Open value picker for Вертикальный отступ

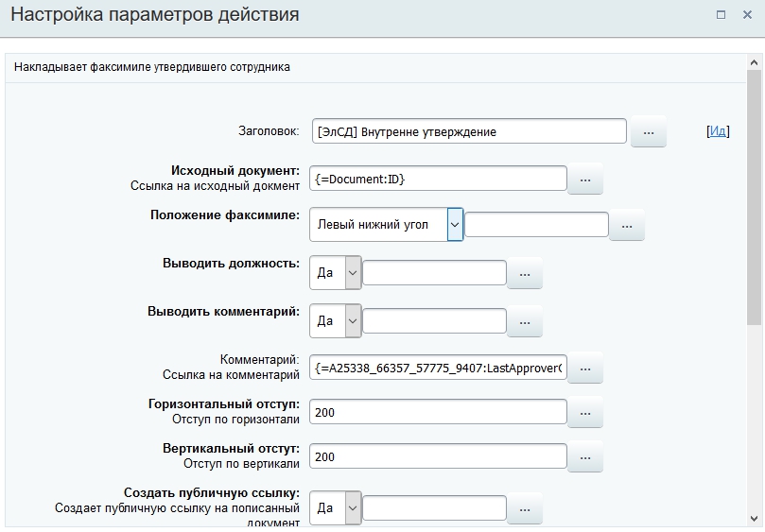[x=584, y=457]
